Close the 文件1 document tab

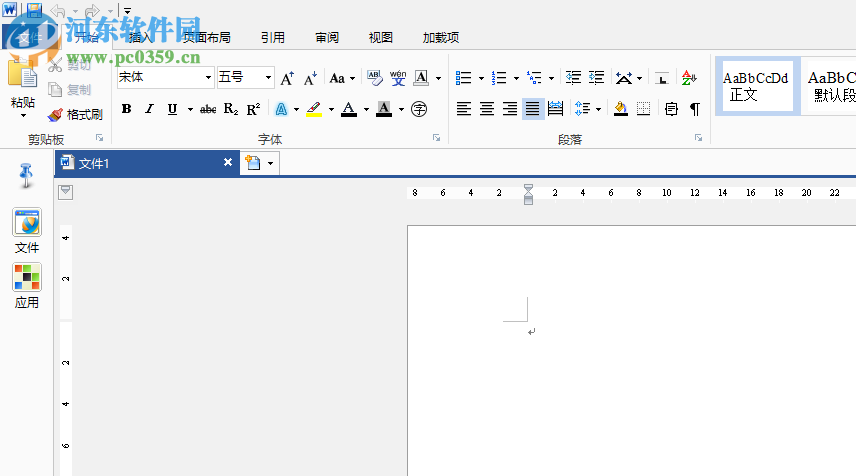228,162
